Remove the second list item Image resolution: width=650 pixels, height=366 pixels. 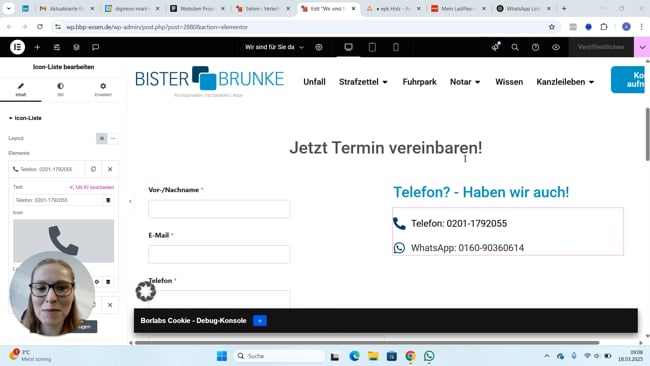(x=110, y=305)
